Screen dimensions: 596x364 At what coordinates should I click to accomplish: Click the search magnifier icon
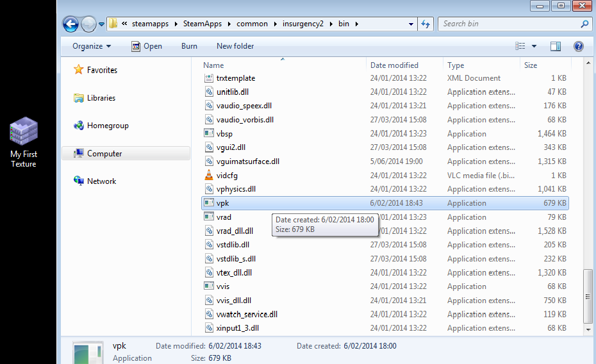coord(585,24)
